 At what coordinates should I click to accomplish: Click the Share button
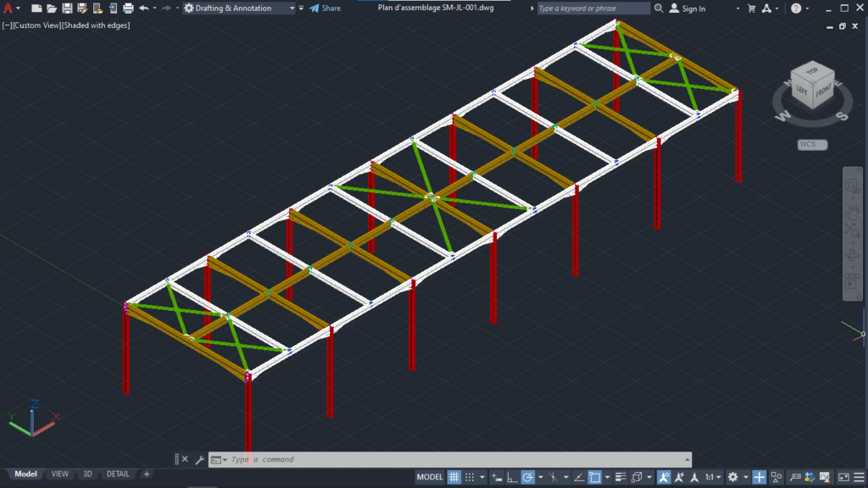tap(325, 8)
